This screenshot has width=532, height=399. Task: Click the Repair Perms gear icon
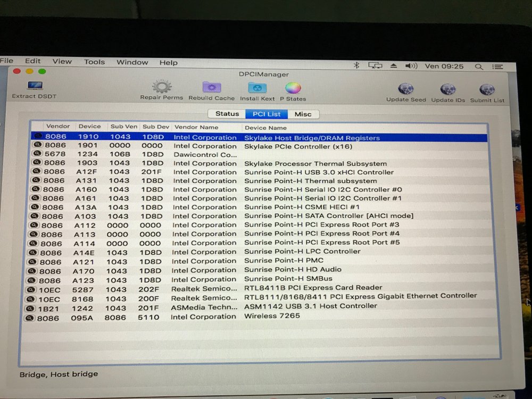pos(162,87)
